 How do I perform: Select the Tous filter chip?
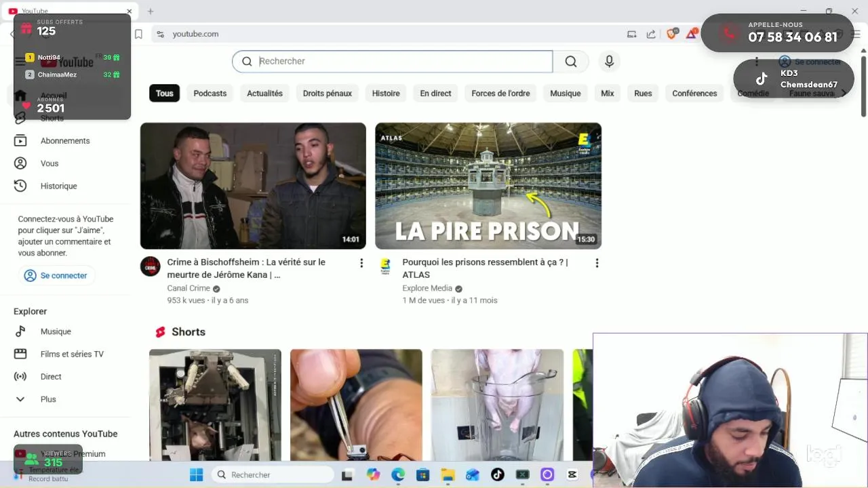point(165,94)
